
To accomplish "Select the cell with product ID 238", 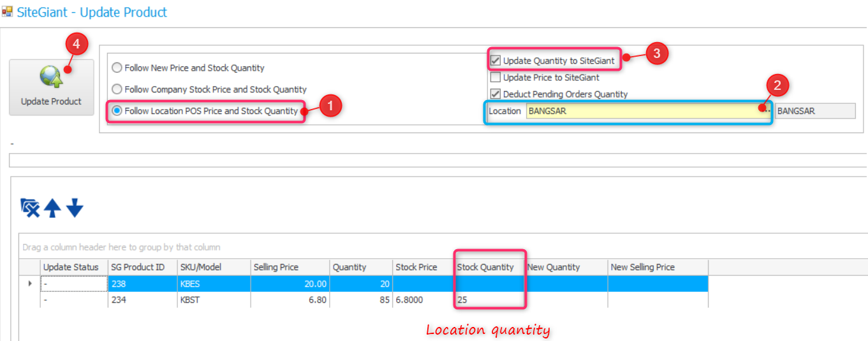I will (x=142, y=284).
